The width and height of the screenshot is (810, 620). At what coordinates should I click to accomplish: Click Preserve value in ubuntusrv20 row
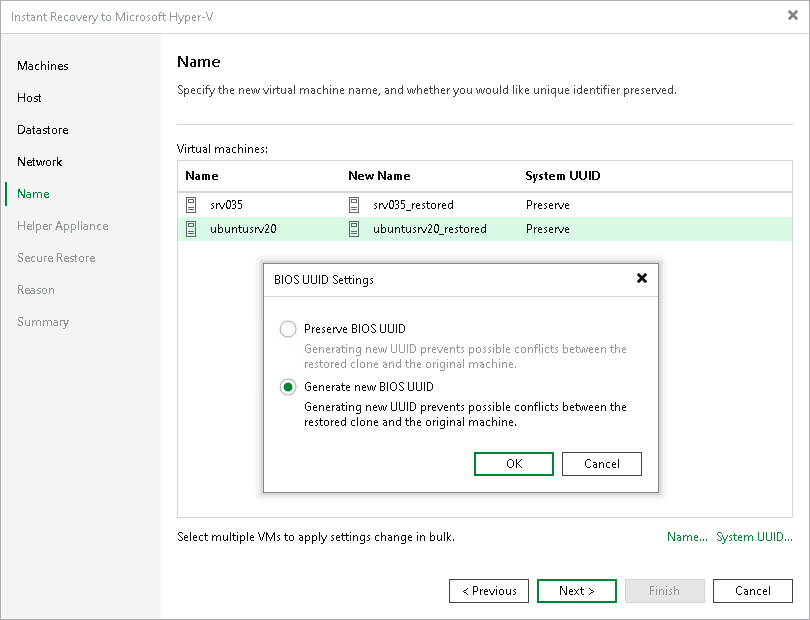pyautogui.click(x=548, y=229)
